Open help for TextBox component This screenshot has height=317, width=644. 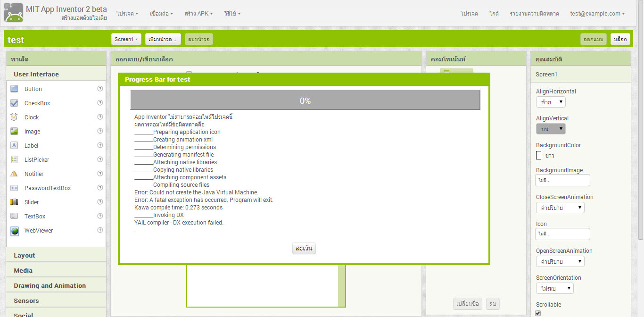coord(100,216)
